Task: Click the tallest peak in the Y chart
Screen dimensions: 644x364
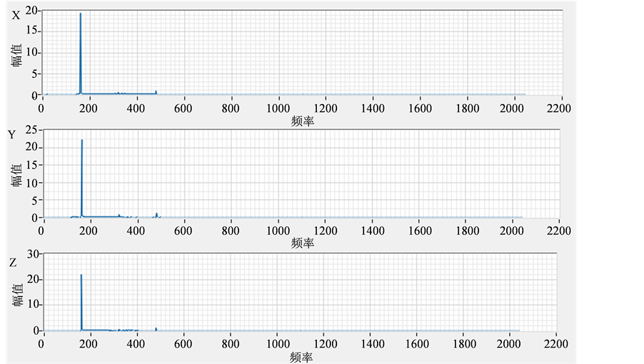Action: (82, 141)
